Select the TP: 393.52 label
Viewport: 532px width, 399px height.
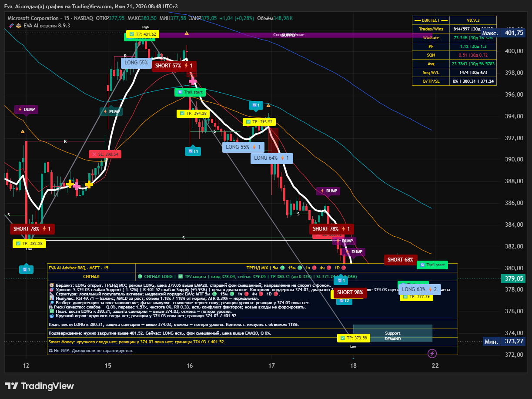pos(259,122)
